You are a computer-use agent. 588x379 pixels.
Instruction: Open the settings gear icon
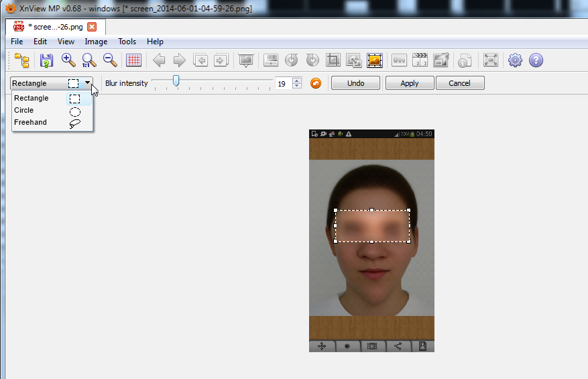[x=515, y=60]
